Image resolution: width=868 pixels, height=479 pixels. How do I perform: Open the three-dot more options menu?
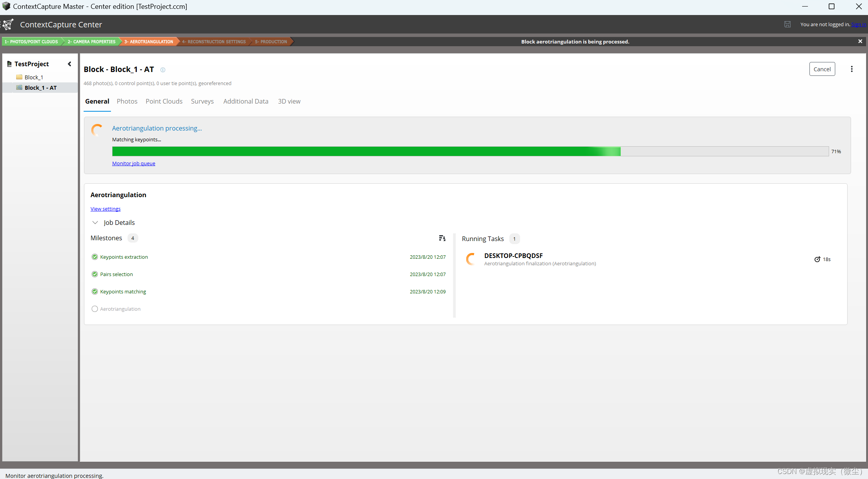[851, 69]
